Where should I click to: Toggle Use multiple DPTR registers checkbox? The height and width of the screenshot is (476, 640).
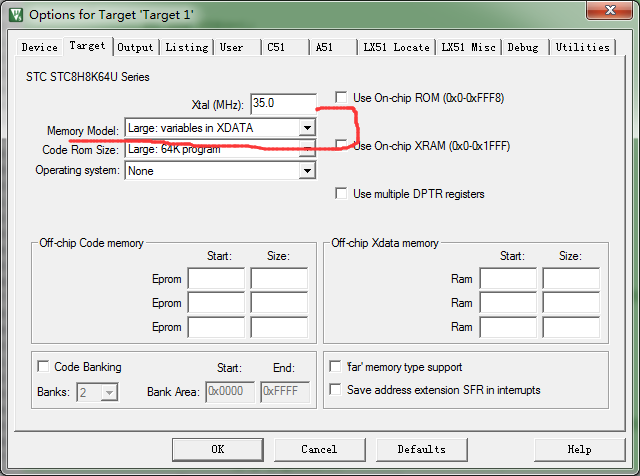(x=341, y=194)
